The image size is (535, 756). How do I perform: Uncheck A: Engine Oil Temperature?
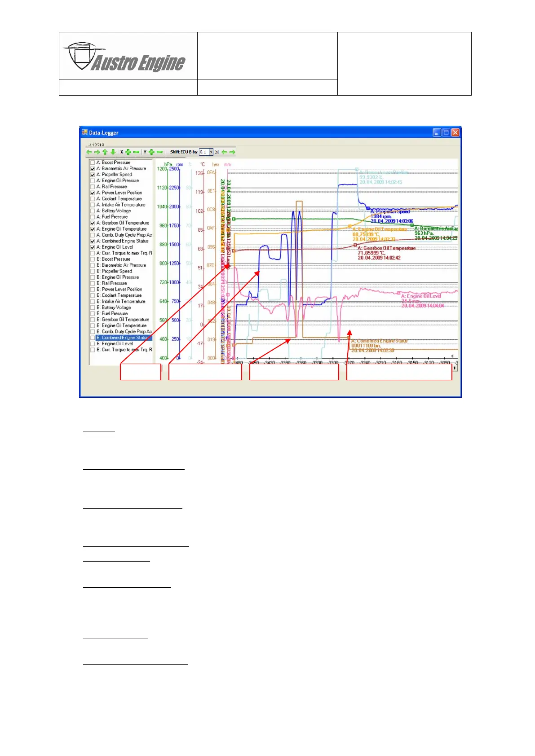[x=93, y=229]
